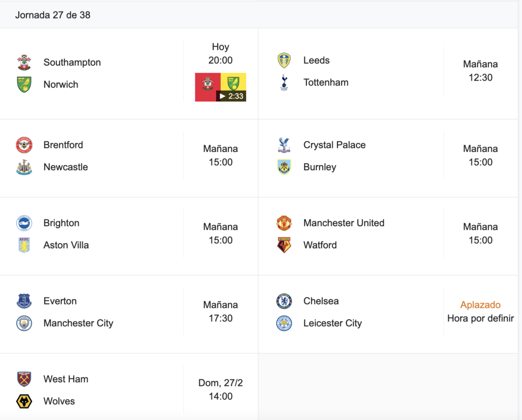The height and width of the screenshot is (420, 522).
Task: Select the Burnley team name
Action: coord(320,167)
